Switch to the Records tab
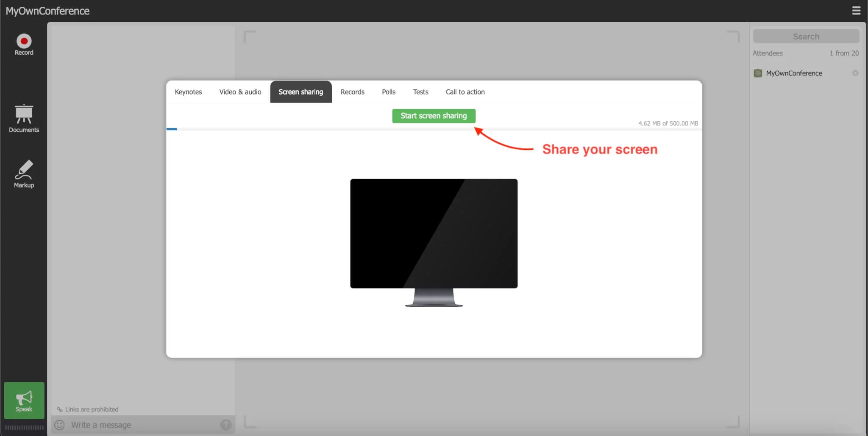The width and height of the screenshot is (868, 436). pyautogui.click(x=352, y=92)
